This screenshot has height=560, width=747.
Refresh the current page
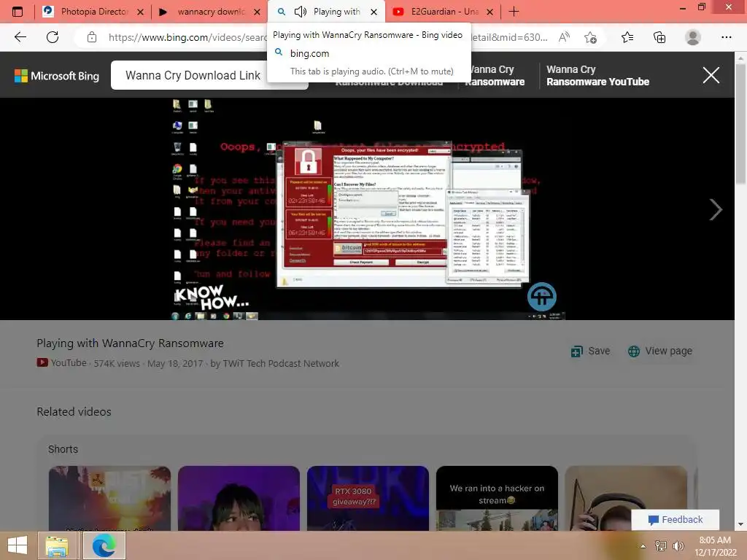tap(53, 37)
